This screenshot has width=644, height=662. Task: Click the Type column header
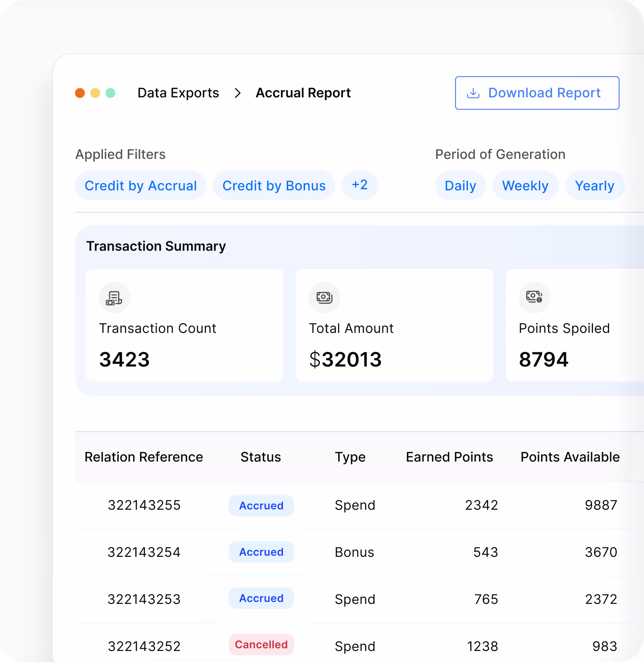350,458
